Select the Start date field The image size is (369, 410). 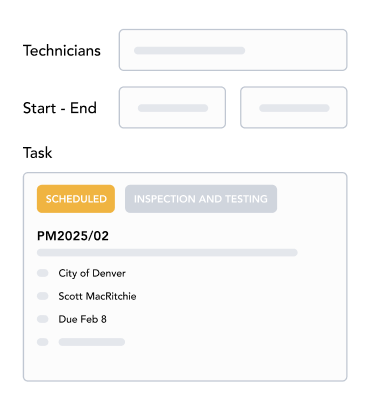[172, 107]
